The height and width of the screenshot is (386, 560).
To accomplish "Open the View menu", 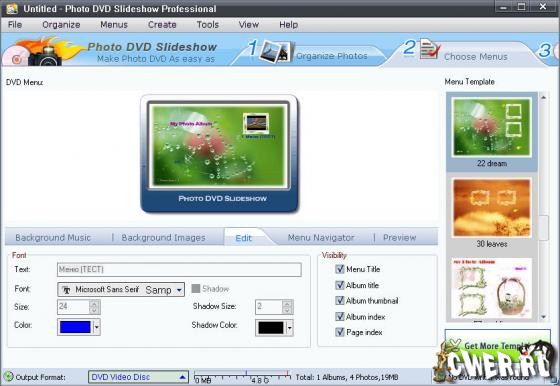I will tap(249, 25).
